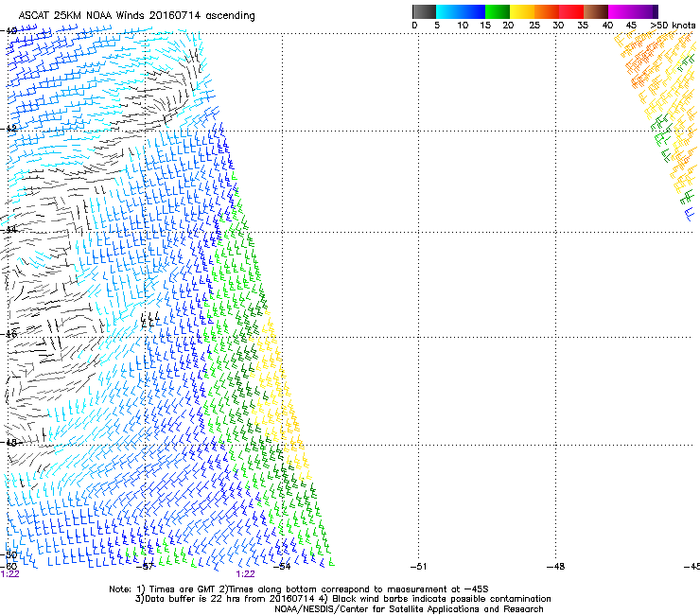Click the ">50 knots" legend label
700x615 pixels.
673,26
